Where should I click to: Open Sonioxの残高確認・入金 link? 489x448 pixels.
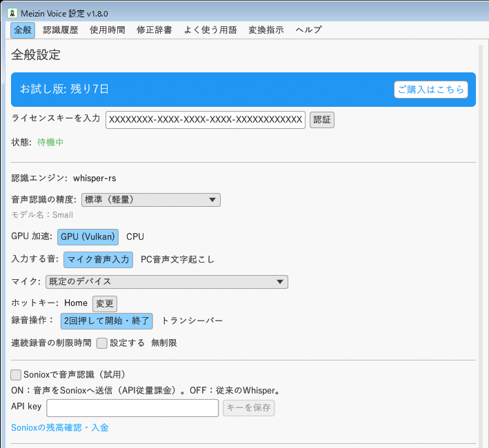pos(60,428)
